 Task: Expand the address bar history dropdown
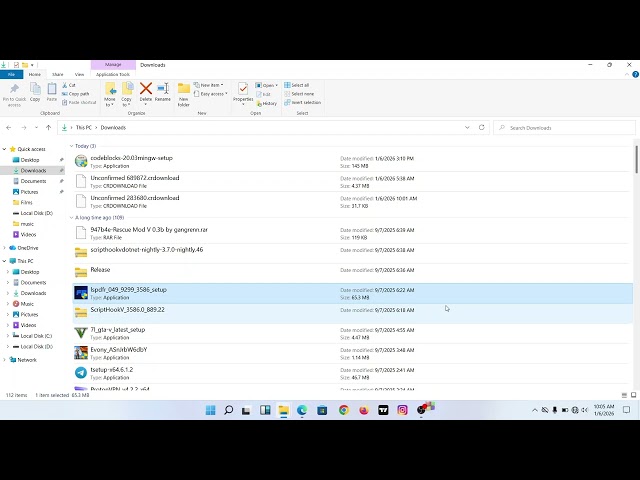coord(467,127)
